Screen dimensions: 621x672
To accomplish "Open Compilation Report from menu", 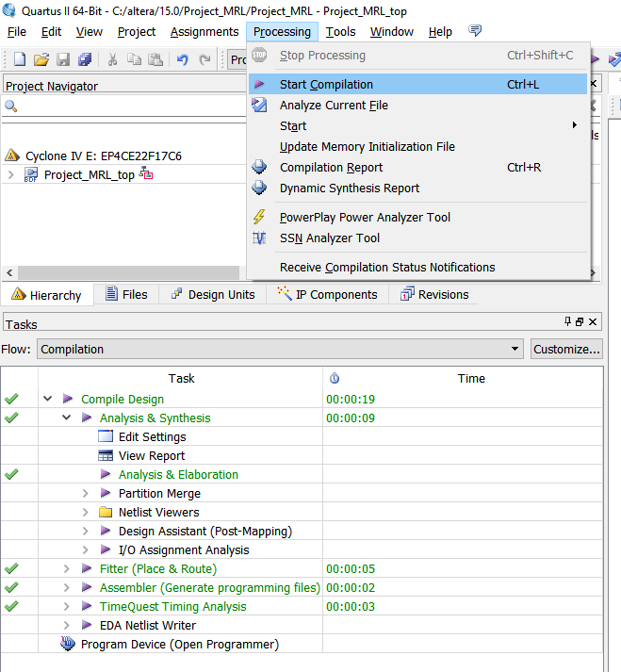I will coord(417,167).
